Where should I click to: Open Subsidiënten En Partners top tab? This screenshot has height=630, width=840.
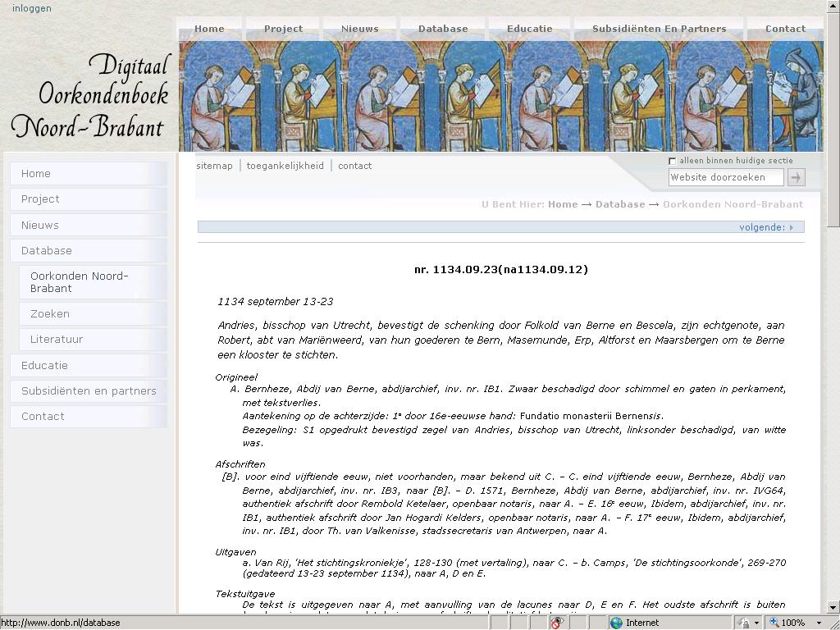(x=660, y=29)
